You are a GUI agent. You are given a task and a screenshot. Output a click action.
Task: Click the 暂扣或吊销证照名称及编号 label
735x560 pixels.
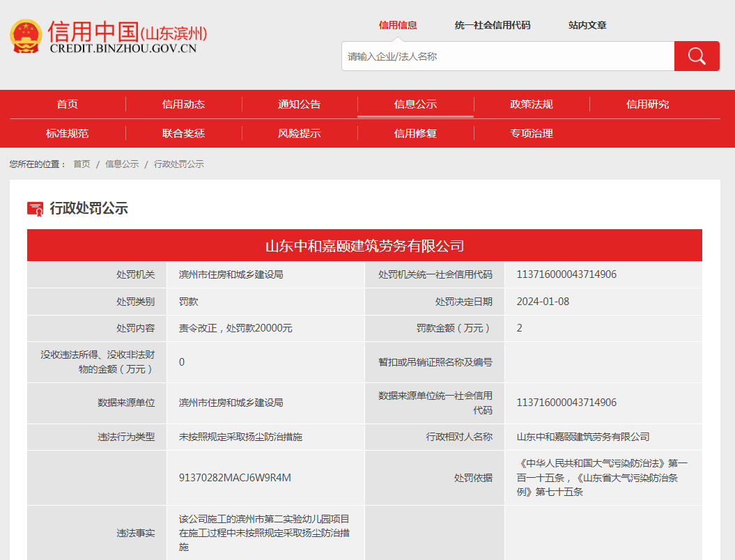[x=435, y=361]
